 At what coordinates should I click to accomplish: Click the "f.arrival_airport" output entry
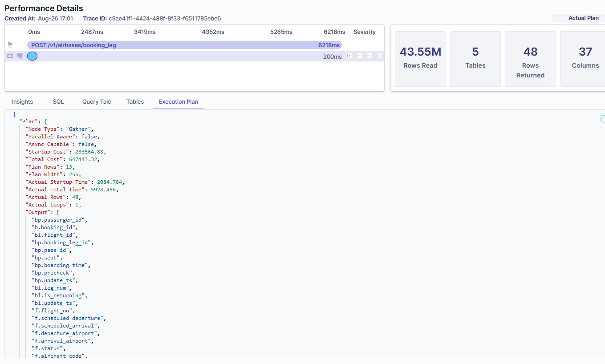point(63,341)
